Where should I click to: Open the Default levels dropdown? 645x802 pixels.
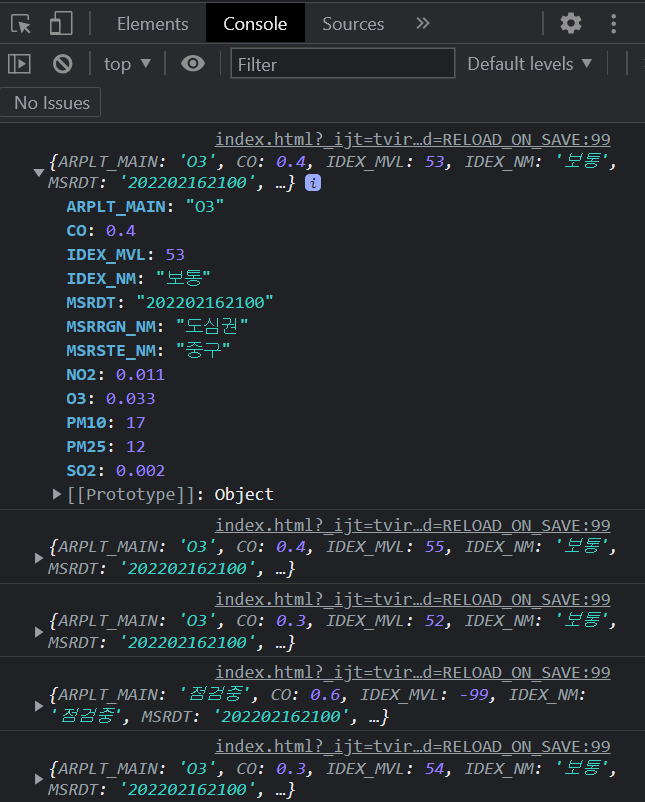point(530,64)
